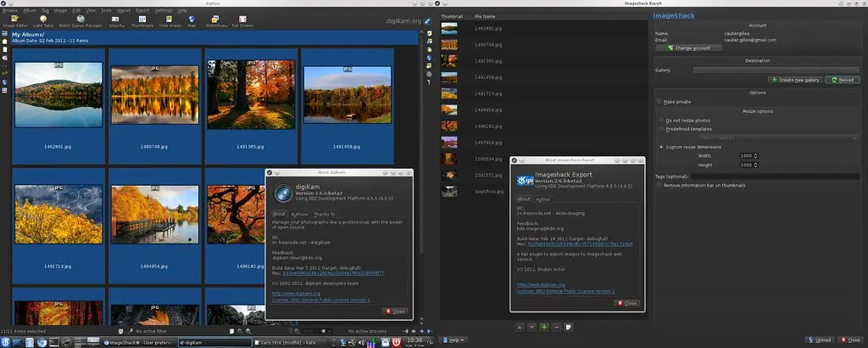Viewport: 868px width, 348px height.
Task: Click the View Image toolbar icon
Action: [170, 21]
